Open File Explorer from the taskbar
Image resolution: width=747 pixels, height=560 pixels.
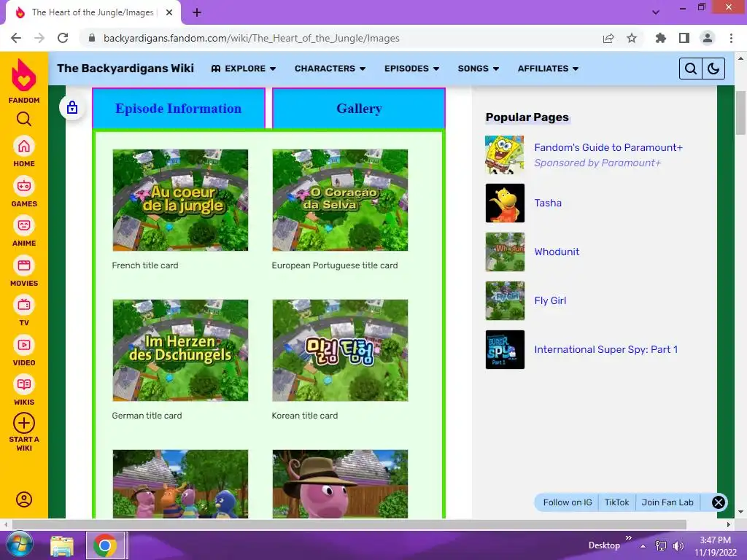click(x=62, y=545)
